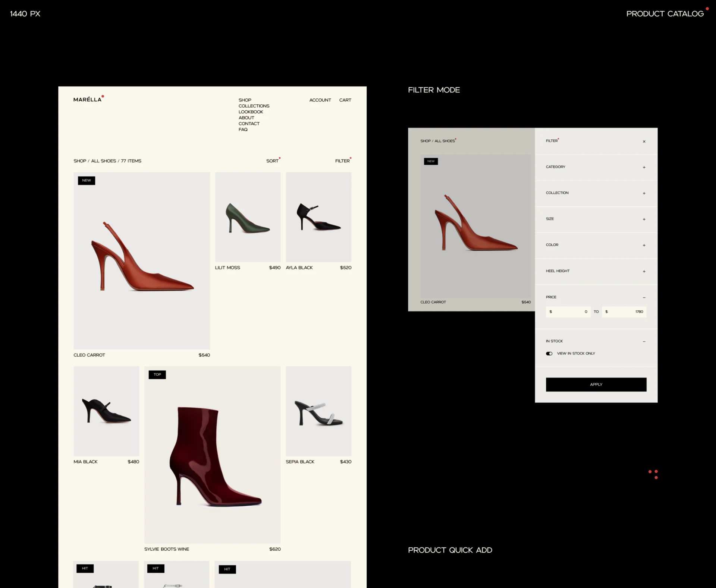
Task: Click the All Shoes breadcrumb in the catalog page
Action: [104, 161]
